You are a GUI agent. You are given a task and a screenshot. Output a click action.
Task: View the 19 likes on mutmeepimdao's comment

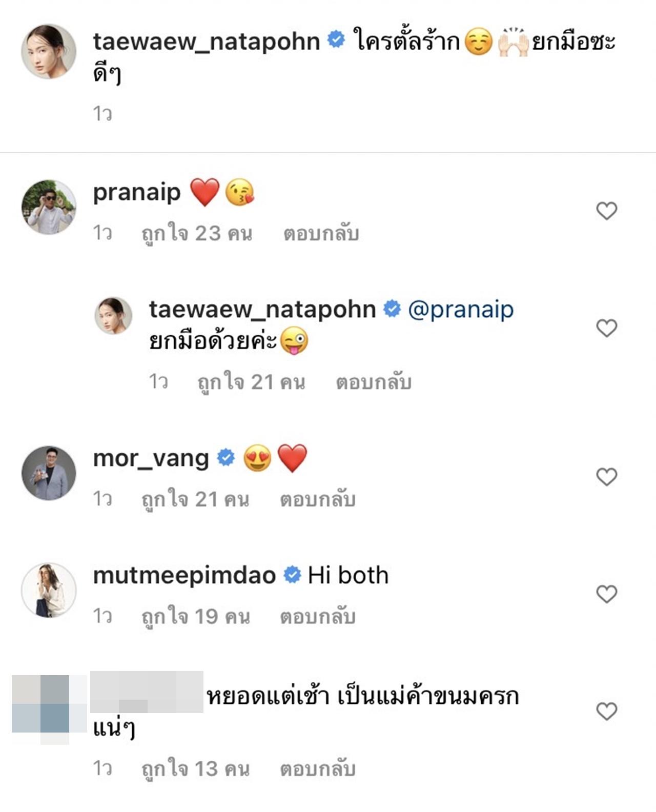point(196,616)
